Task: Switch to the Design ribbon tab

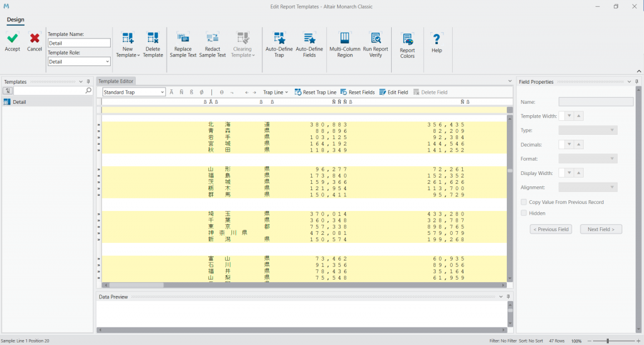Action: (x=16, y=20)
